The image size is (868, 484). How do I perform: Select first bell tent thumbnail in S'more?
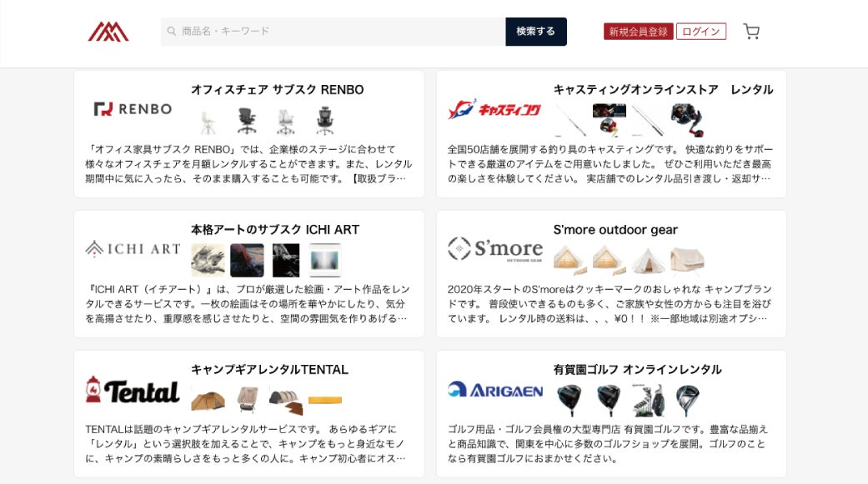(570, 260)
